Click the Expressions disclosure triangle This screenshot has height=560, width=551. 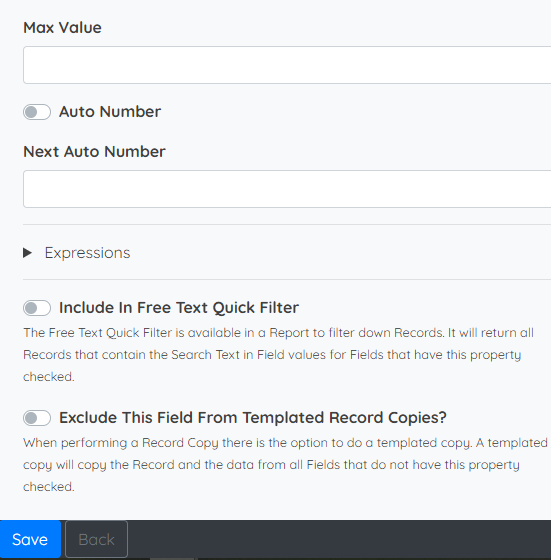tap(27, 253)
